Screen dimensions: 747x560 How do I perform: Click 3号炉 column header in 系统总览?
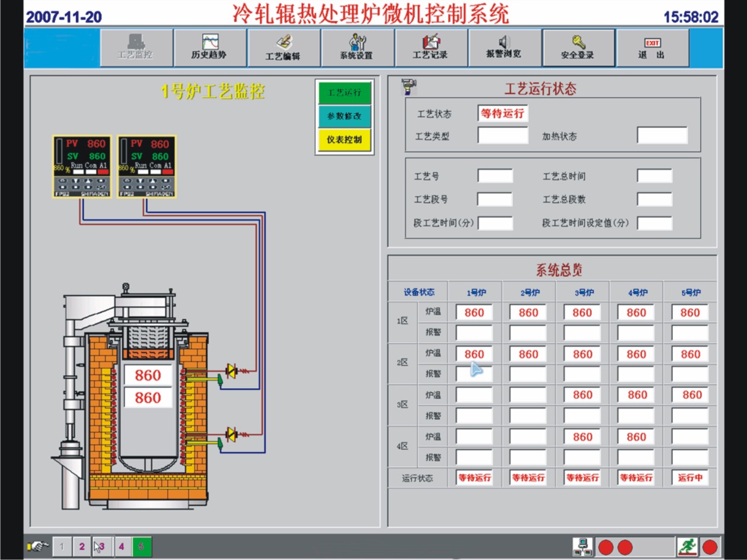pos(583,293)
